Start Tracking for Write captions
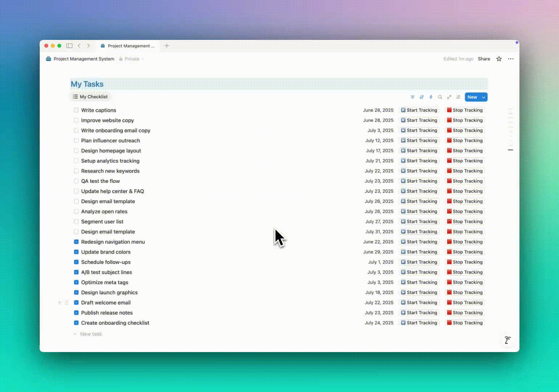Screen dimensions: 559x392 tap(419, 110)
